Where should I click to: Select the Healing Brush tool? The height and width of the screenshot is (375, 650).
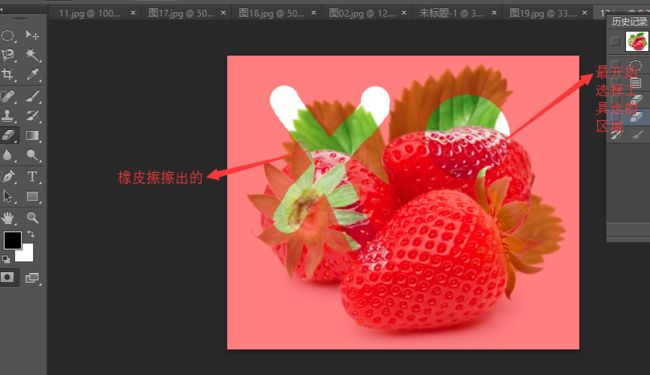click(x=8, y=96)
